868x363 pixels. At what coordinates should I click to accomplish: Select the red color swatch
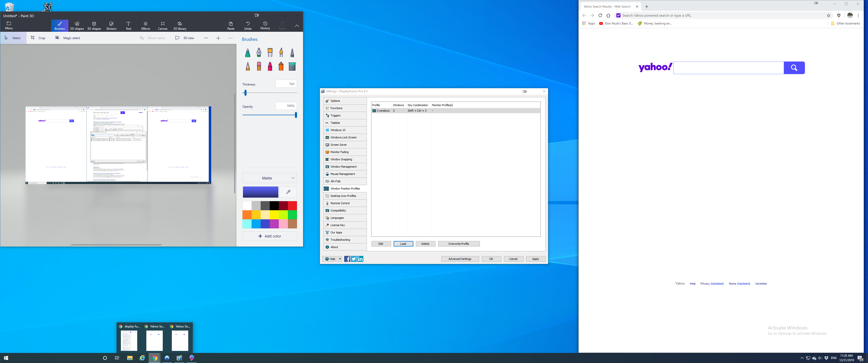tap(292, 205)
